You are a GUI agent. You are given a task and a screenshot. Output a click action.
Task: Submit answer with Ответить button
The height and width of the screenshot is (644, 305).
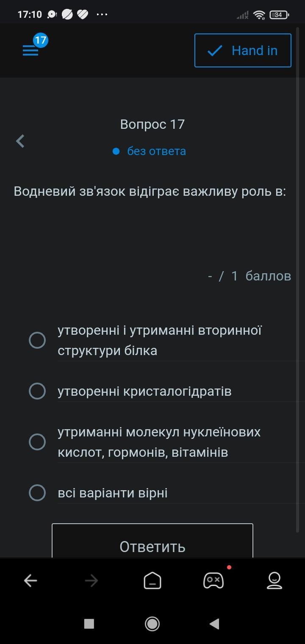pyautogui.click(x=152, y=541)
